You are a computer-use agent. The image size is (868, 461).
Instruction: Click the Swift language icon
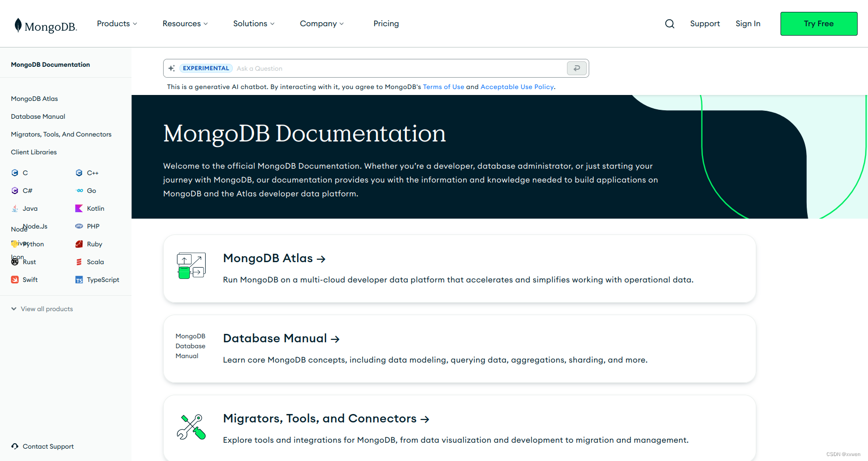click(15, 279)
